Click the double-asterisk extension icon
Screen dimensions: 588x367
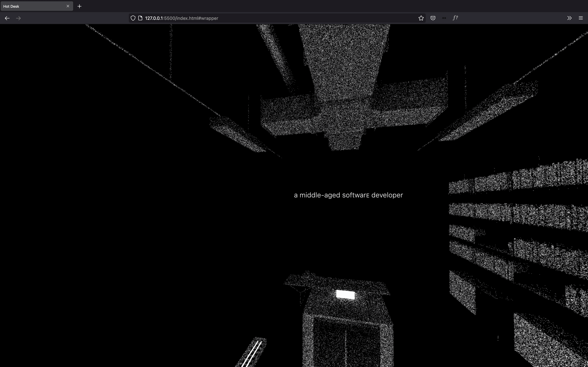click(x=444, y=18)
